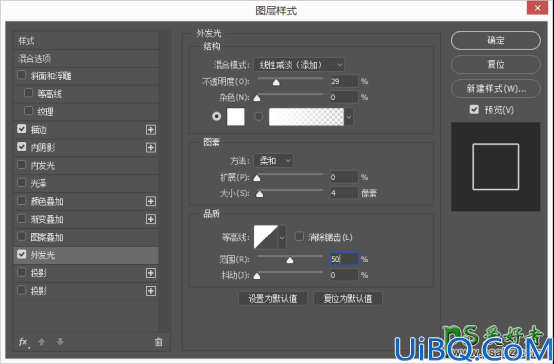This screenshot has height=364, width=554.
Task: Click the 扩展 value field
Action: point(344,177)
